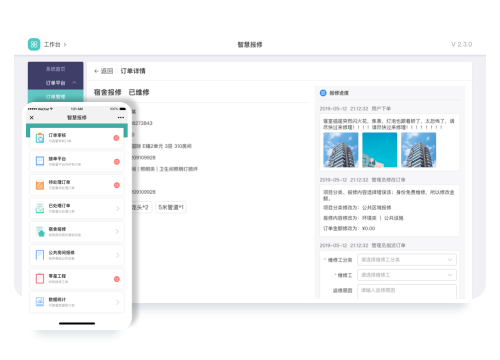This screenshot has height=360, width=500.
Task: Click the 退修原因 text input field
Action: tap(407, 291)
